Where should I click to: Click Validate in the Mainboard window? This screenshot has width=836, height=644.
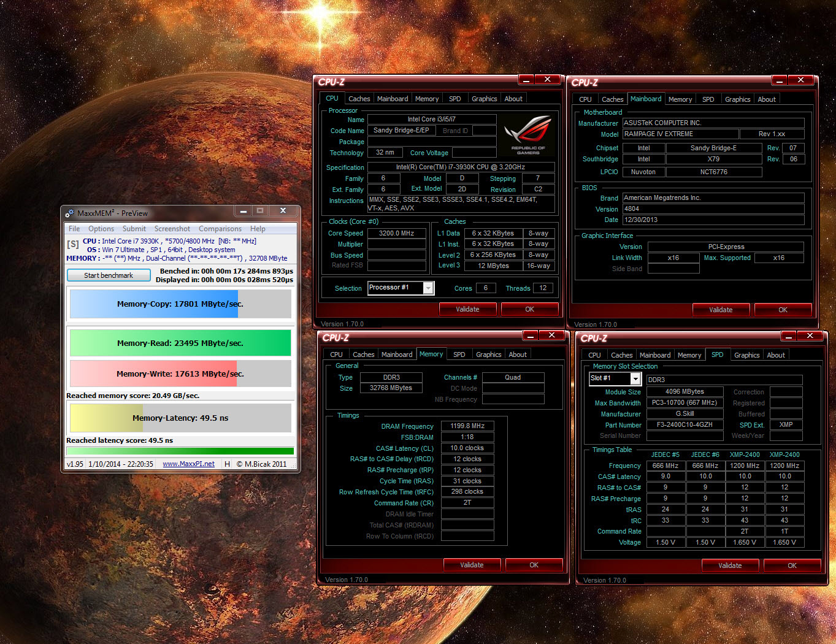(721, 310)
